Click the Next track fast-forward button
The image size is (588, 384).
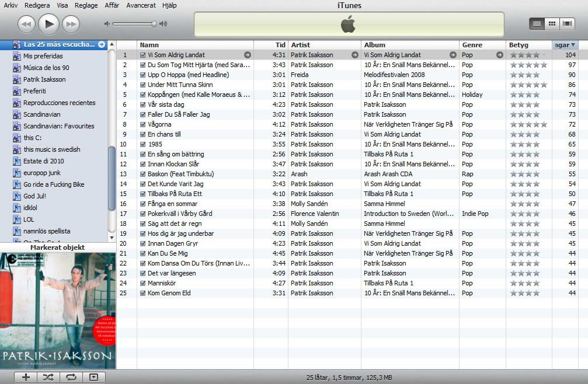coord(71,24)
